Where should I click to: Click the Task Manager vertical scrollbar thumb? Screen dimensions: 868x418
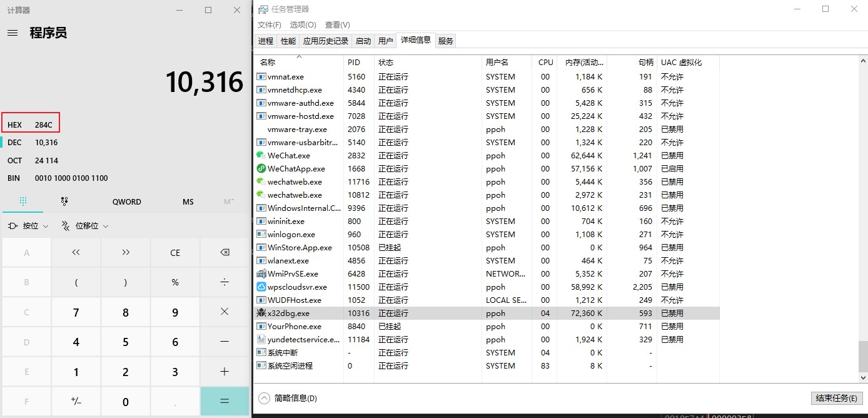[x=863, y=357]
